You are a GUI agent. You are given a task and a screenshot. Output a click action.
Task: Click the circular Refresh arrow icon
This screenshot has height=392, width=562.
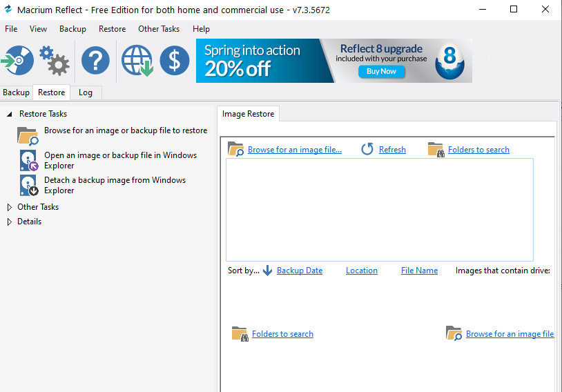[x=367, y=149]
